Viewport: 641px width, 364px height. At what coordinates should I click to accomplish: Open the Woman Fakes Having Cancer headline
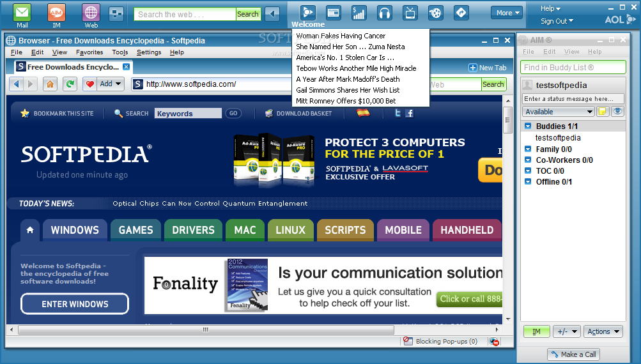point(341,36)
